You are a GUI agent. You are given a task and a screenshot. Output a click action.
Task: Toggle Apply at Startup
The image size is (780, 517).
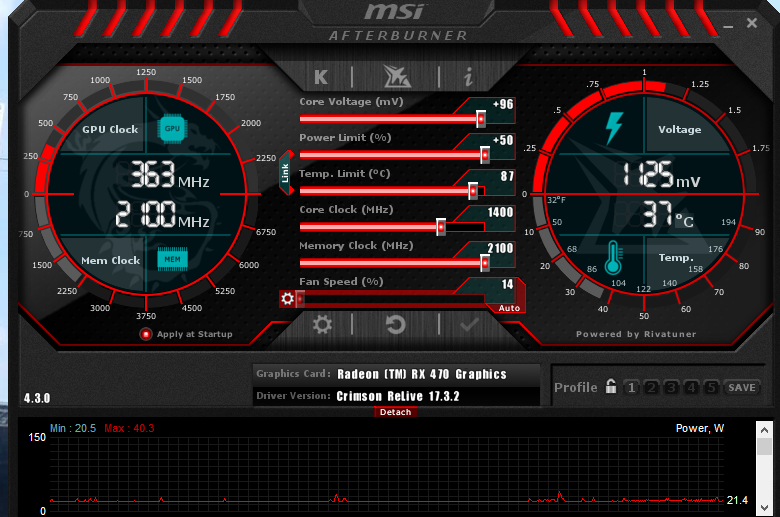146,334
